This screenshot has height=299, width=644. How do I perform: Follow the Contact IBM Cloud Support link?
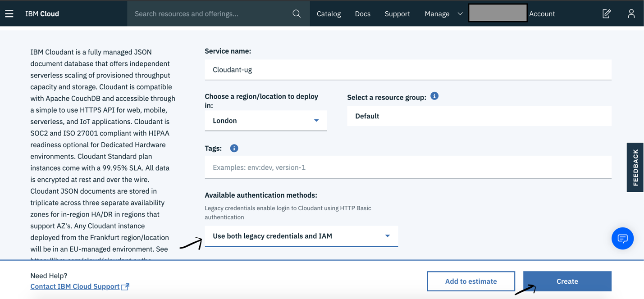click(x=75, y=286)
